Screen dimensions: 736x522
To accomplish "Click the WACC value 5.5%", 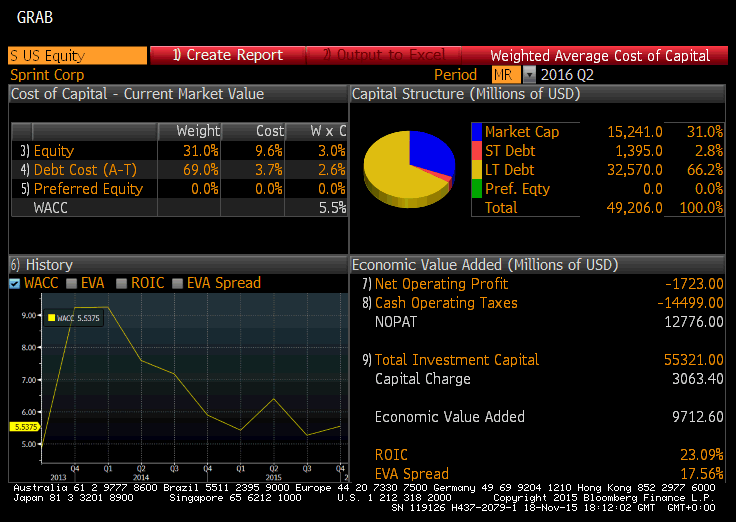I will coord(332,207).
